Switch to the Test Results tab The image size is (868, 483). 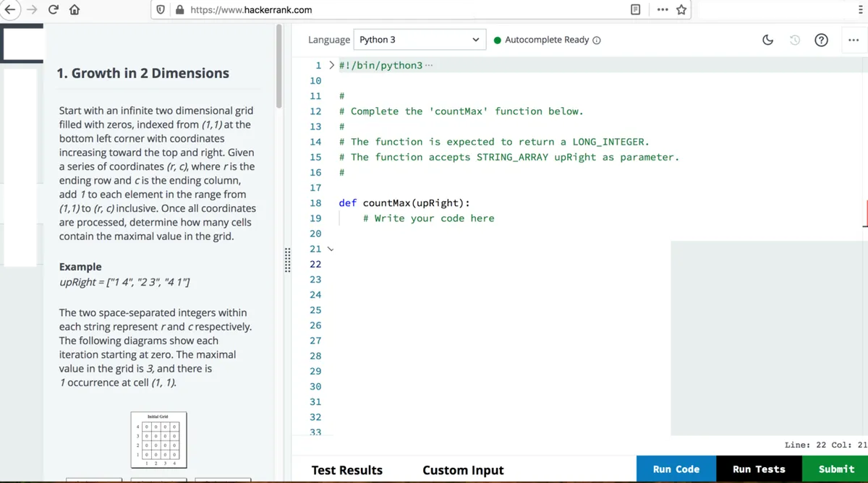click(346, 470)
